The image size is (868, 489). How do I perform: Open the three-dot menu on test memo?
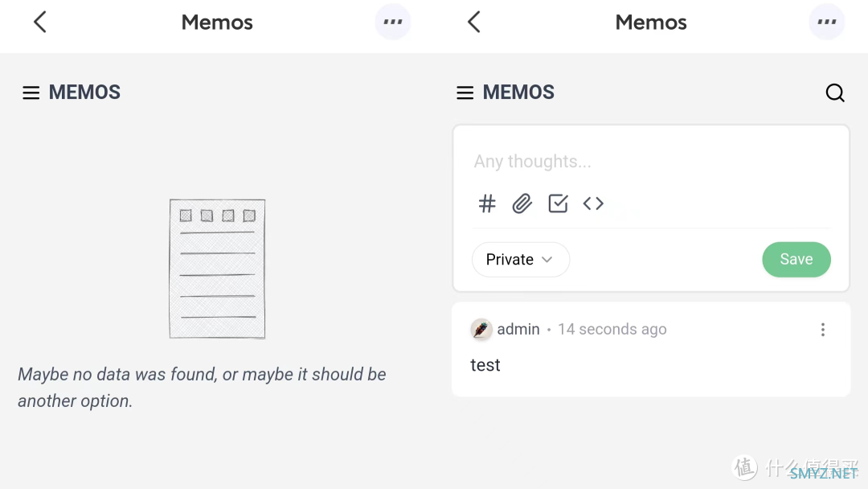coord(823,330)
